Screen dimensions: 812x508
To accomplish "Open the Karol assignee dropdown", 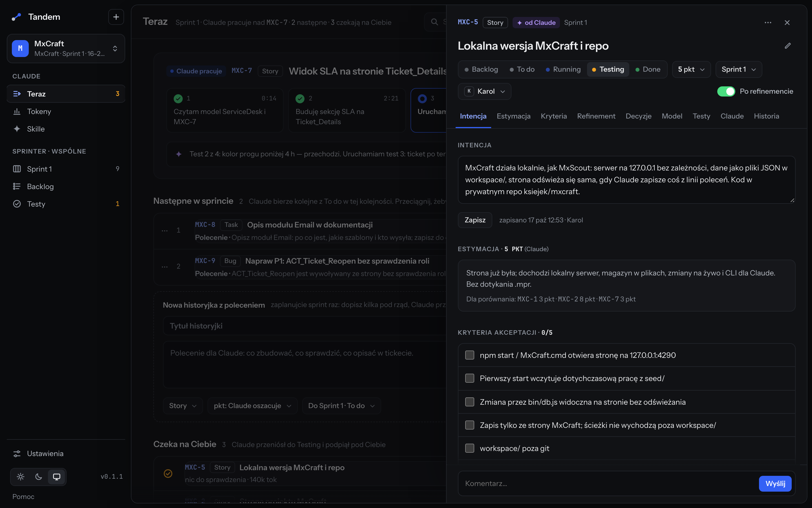I will [x=484, y=91].
